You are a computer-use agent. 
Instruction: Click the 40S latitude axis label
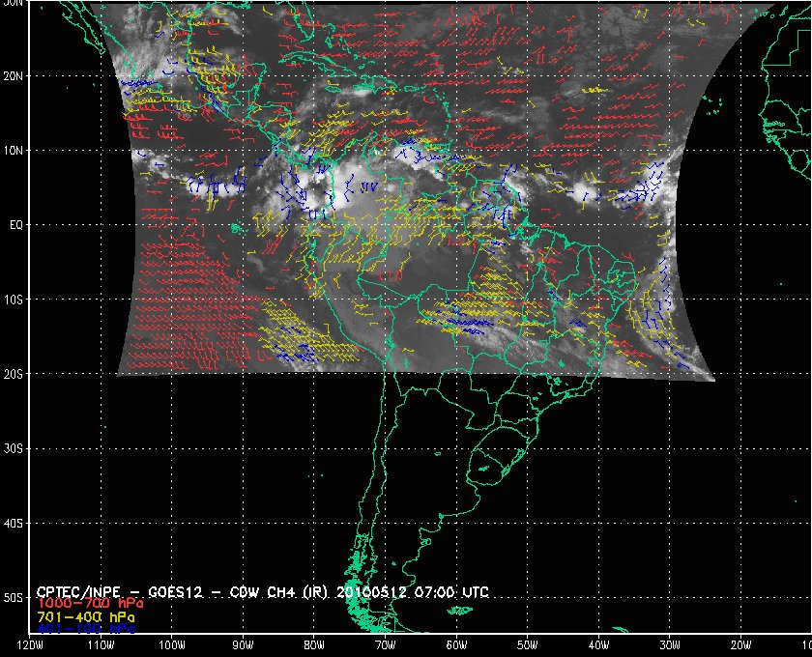click(14, 523)
